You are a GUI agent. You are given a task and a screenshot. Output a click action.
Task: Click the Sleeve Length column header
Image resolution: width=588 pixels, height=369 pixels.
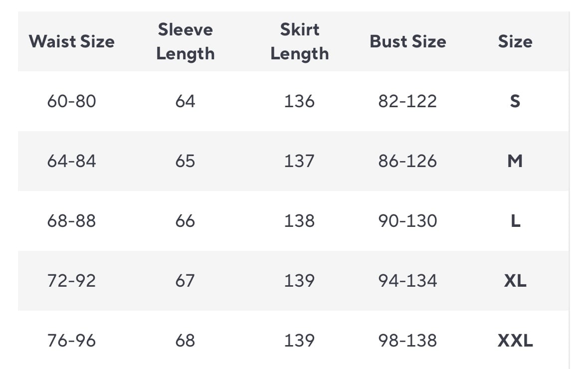(x=185, y=41)
